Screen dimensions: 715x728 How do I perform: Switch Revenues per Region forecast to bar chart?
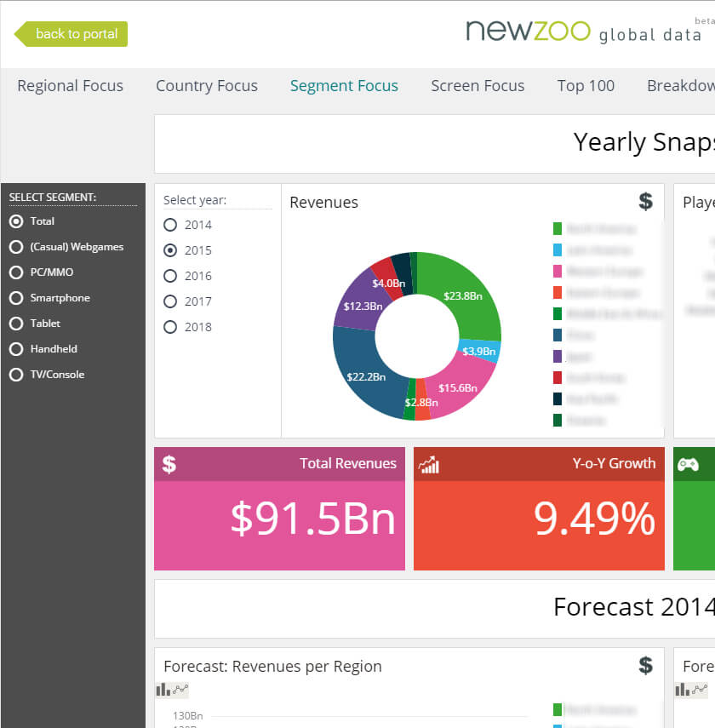pos(163,690)
